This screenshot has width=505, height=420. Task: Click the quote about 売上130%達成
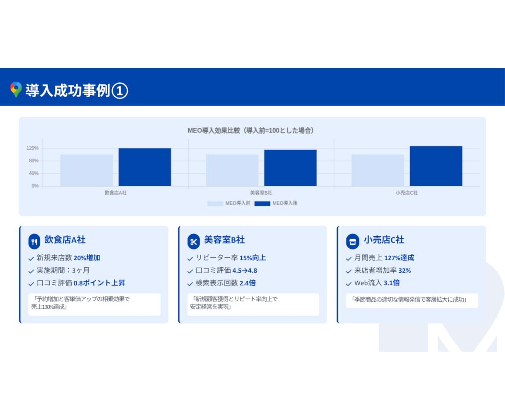pyautogui.click(x=94, y=305)
